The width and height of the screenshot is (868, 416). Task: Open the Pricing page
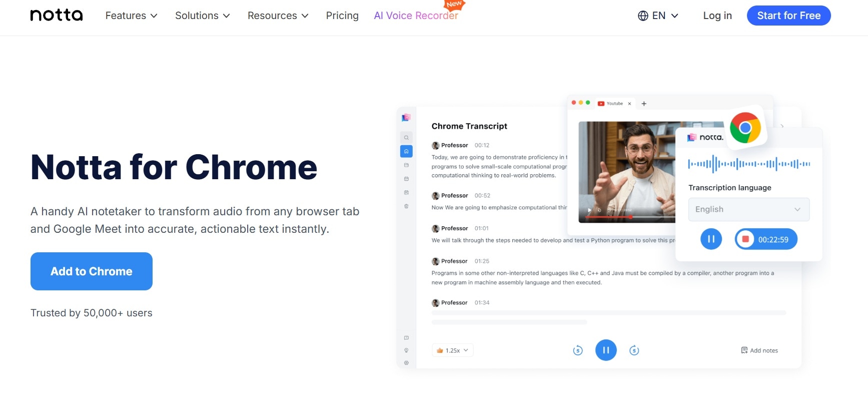pyautogui.click(x=342, y=16)
